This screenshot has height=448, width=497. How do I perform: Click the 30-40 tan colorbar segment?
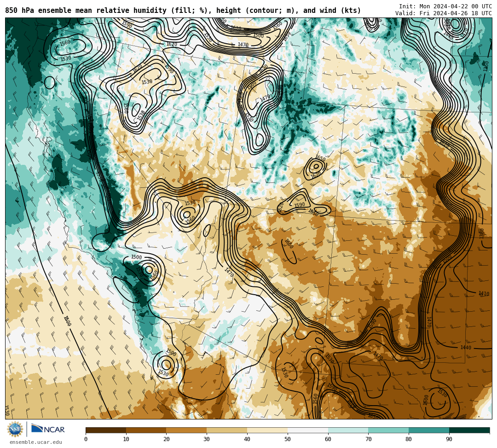227,430
